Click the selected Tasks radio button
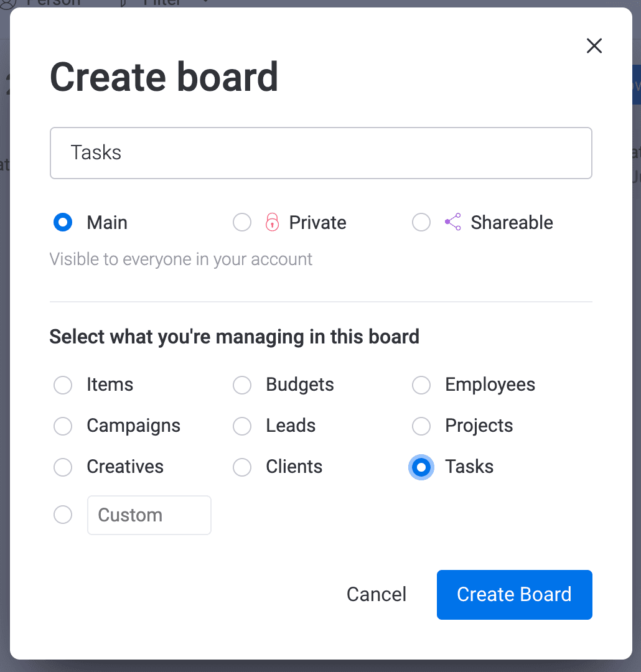Viewport: 641px width, 672px height. tap(421, 467)
